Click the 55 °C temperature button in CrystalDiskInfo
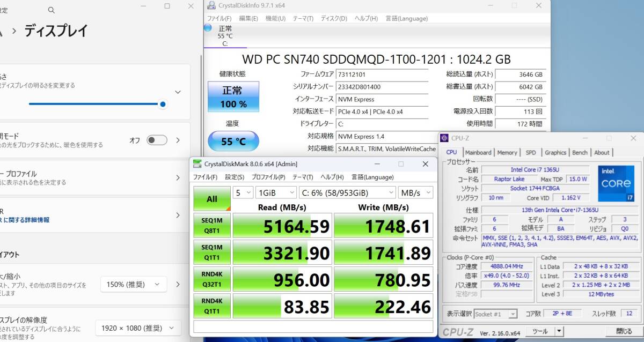This screenshot has height=342, width=644. click(233, 141)
